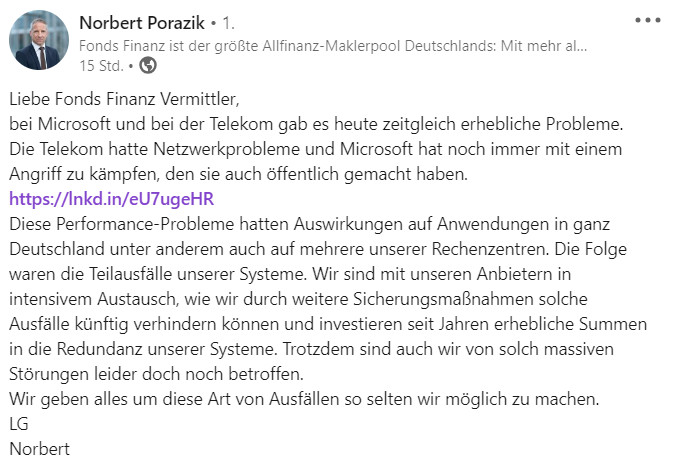The width and height of the screenshot is (675, 461).
Task: Open Norbert Porazik's profile photo
Action: (39, 40)
